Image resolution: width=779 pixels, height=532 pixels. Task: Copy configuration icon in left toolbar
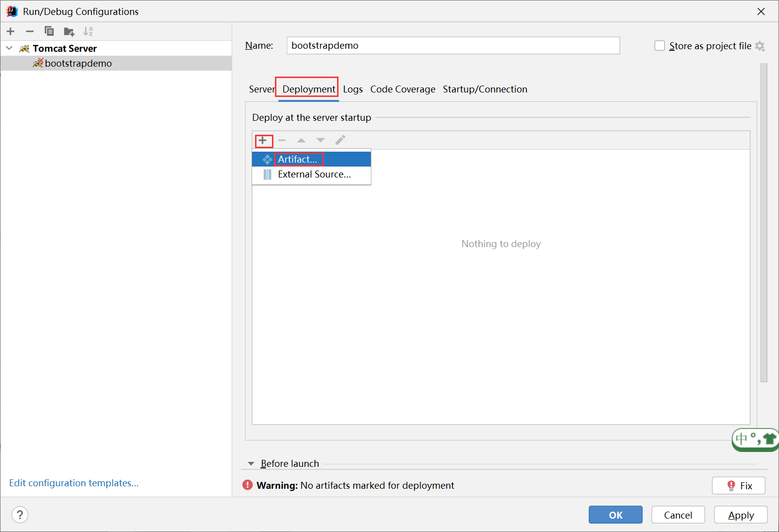pos(49,31)
